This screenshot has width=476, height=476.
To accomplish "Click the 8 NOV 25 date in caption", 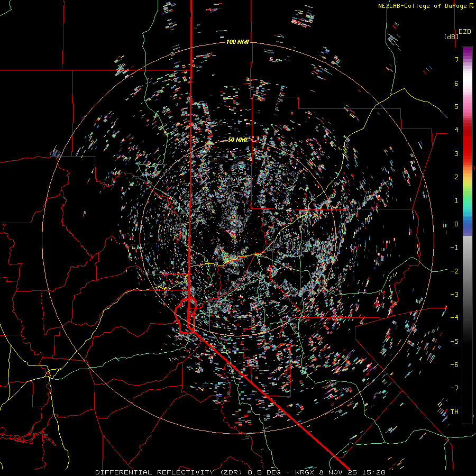I will point(338,472).
